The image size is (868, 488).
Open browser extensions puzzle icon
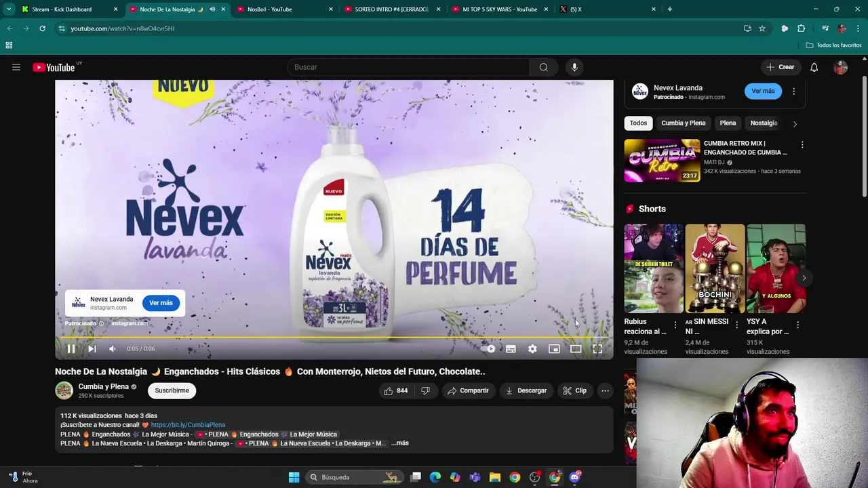coord(802,28)
